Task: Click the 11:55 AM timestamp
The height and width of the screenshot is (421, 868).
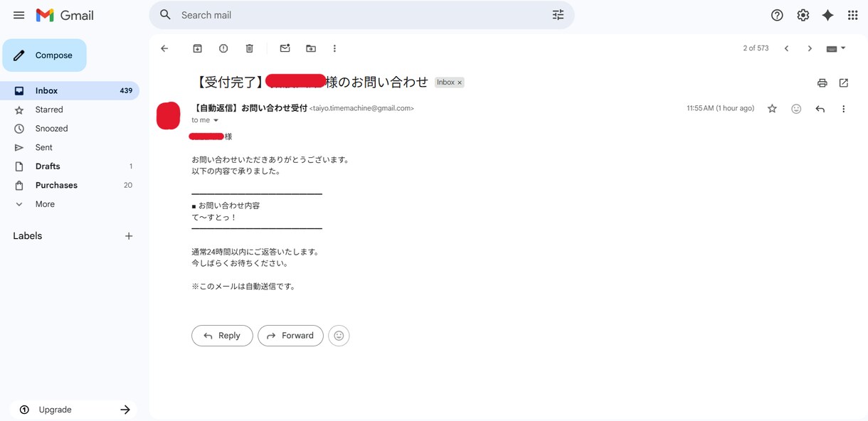Action: click(x=720, y=108)
